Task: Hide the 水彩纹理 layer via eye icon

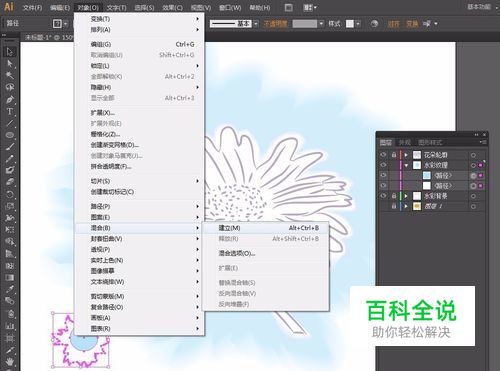Action: pos(383,165)
